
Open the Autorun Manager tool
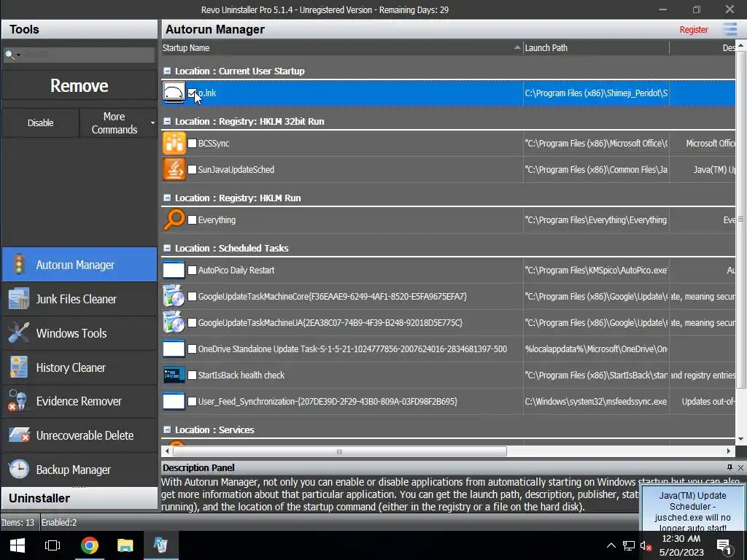coord(79,264)
